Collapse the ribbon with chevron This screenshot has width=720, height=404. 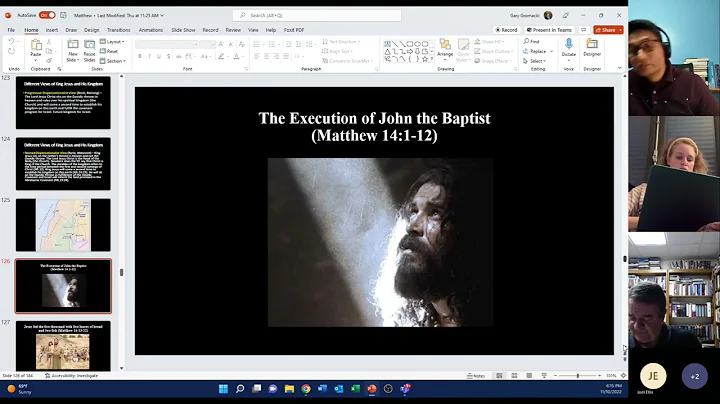tap(619, 68)
